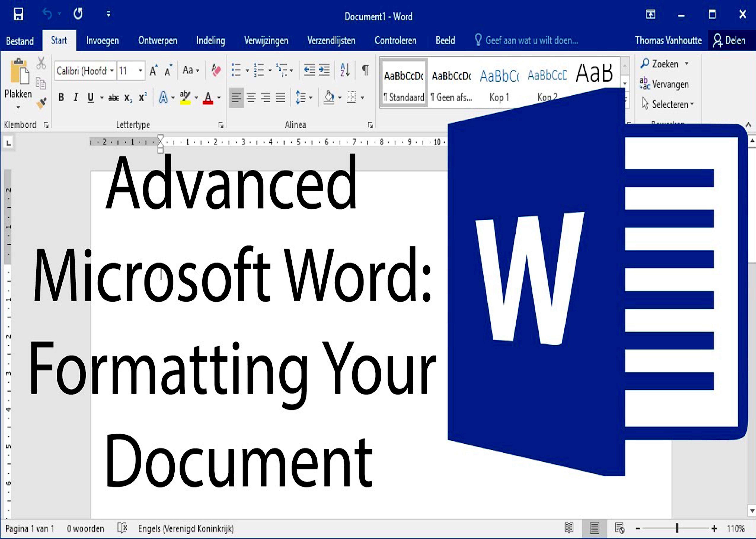This screenshot has height=539, width=756.
Task: Toggle paragraph marks with the ¶ icon
Action: (365, 70)
